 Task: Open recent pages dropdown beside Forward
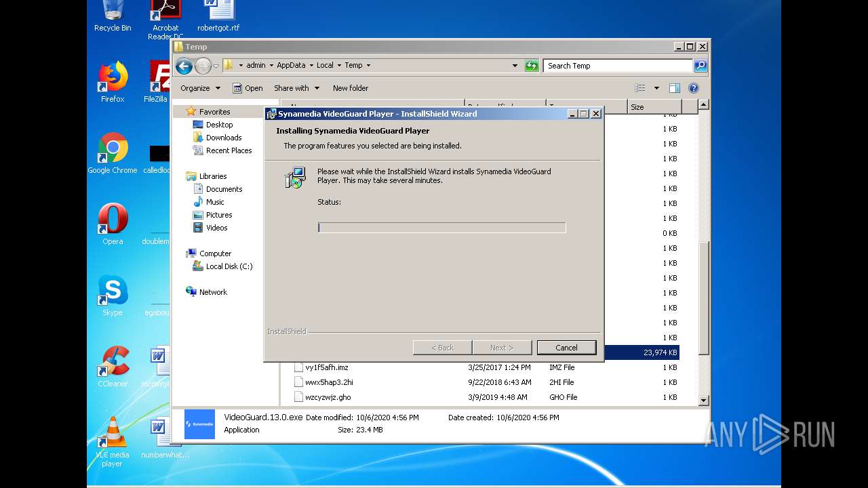[x=216, y=66]
